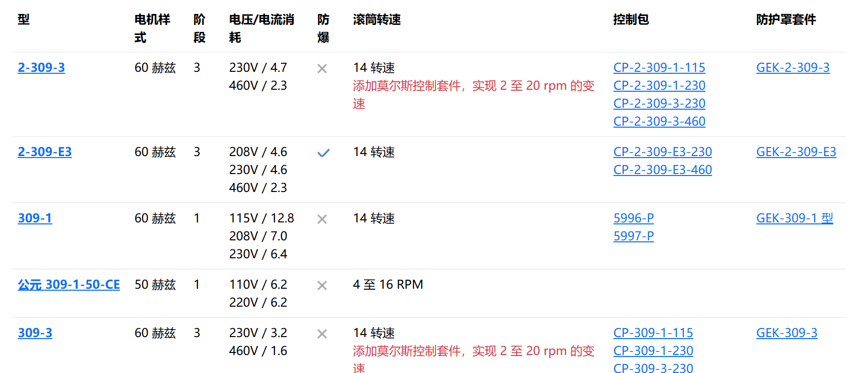This screenshot has height=373, width=868.
Task: Click the explosion-proof checkmark for 2-309-E3
Action: coord(323,153)
